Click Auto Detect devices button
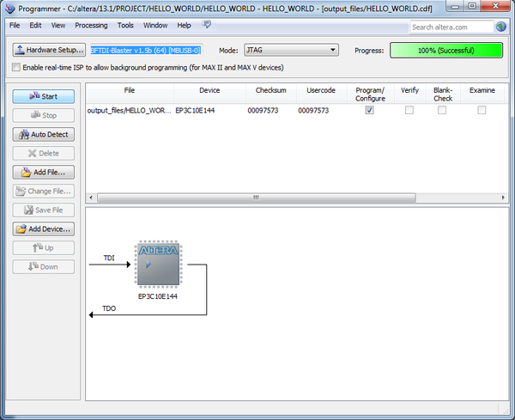Viewport: 515px width, 420px height. click(43, 135)
